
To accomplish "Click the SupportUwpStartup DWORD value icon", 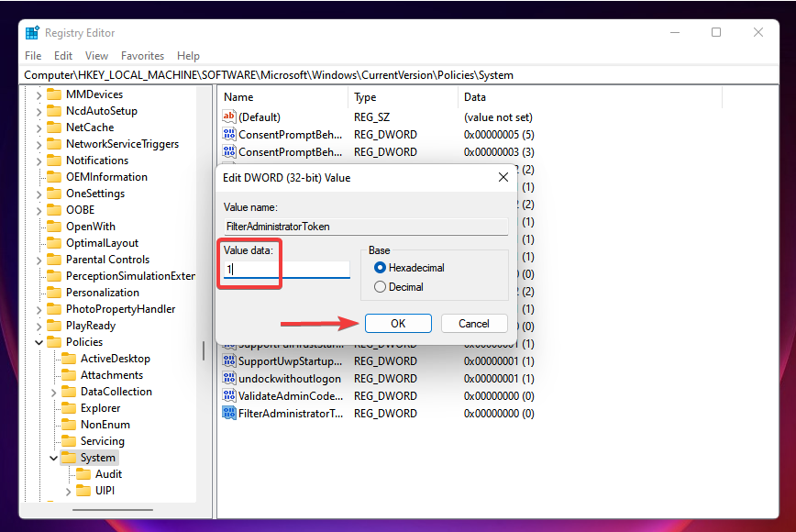I will click(x=229, y=360).
